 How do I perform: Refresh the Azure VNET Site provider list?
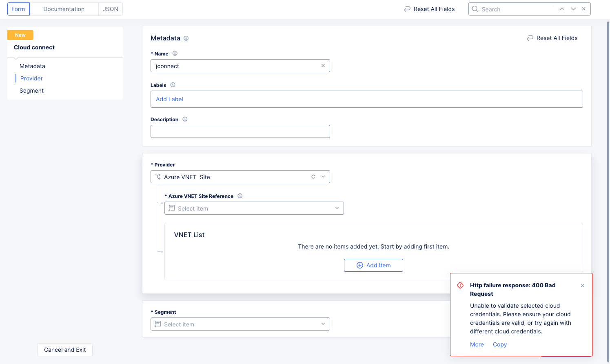coord(313,177)
